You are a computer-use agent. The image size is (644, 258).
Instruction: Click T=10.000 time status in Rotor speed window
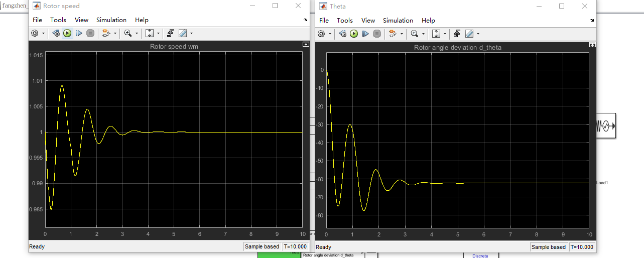[x=296, y=246]
